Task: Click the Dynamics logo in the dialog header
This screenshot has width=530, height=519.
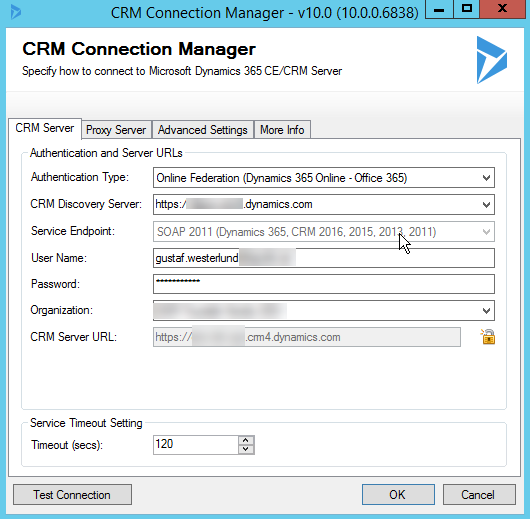Action: (491, 60)
